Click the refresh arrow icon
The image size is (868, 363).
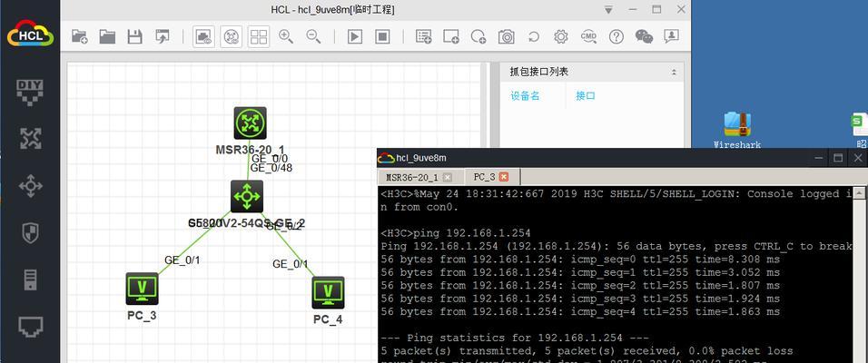(534, 37)
